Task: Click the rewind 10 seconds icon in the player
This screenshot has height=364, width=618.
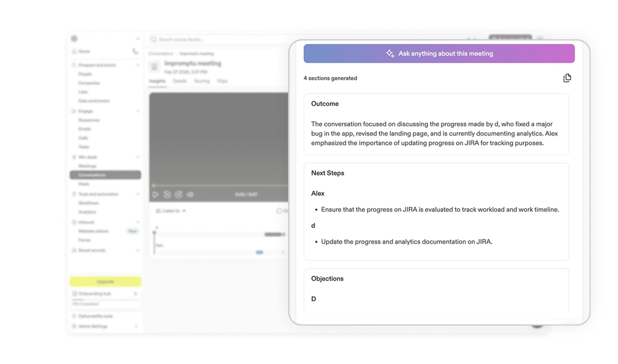Action: (x=167, y=194)
